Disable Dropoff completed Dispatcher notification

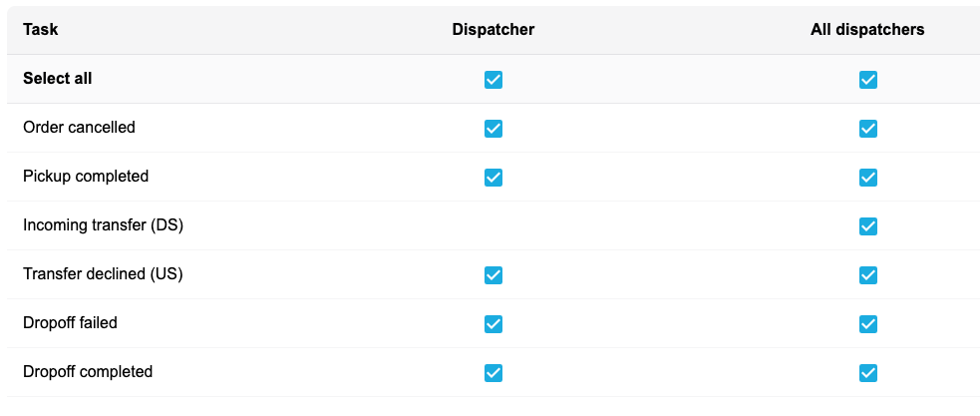[493, 373]
